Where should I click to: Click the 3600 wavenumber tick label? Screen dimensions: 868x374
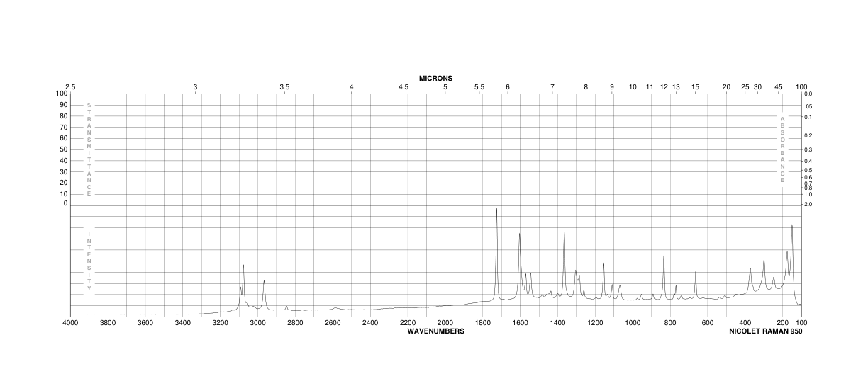click(x=145, y=323)
